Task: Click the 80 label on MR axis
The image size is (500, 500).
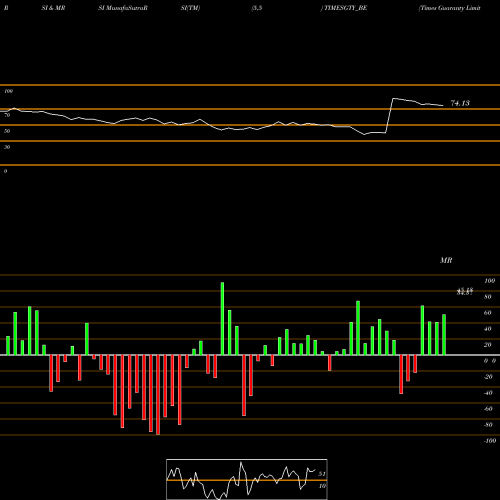Action: click(488, 297)
